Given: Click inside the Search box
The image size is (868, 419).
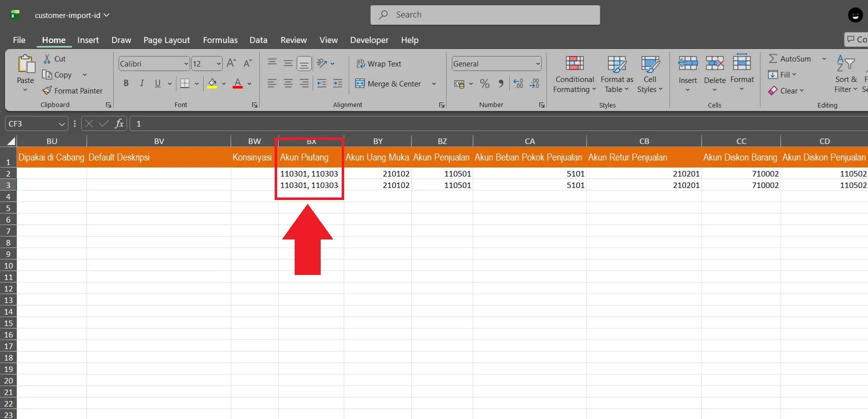Looking at the screenshot, I should [485, 15].
